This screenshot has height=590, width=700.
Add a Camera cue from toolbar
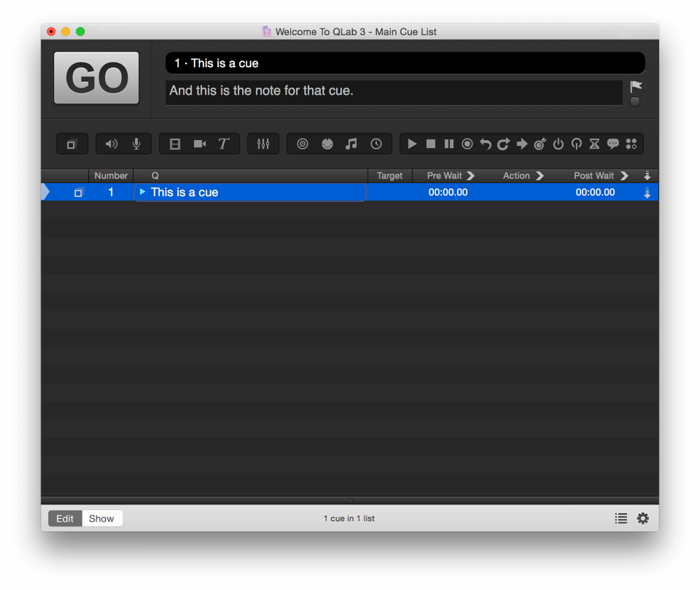pyautogui.click(x=200, y=144)
